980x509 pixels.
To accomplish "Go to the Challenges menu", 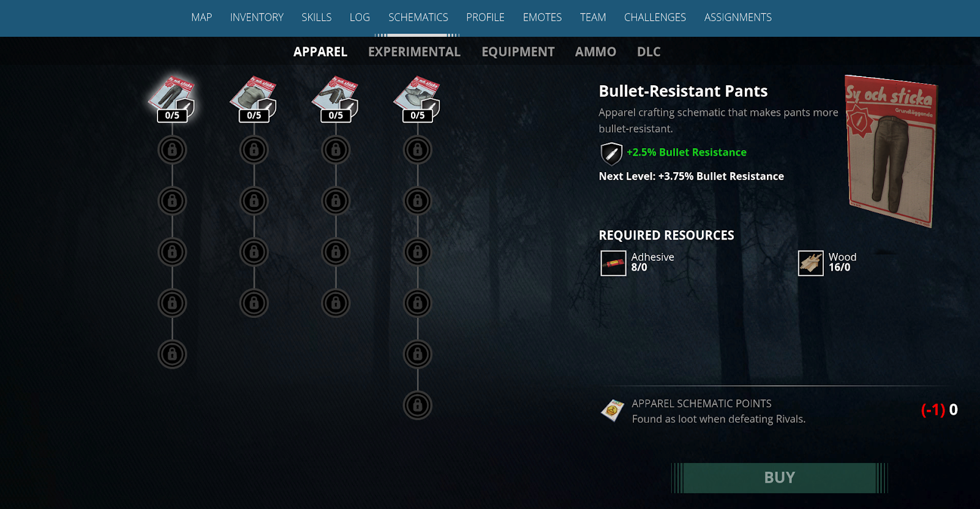I will point(655,17).
